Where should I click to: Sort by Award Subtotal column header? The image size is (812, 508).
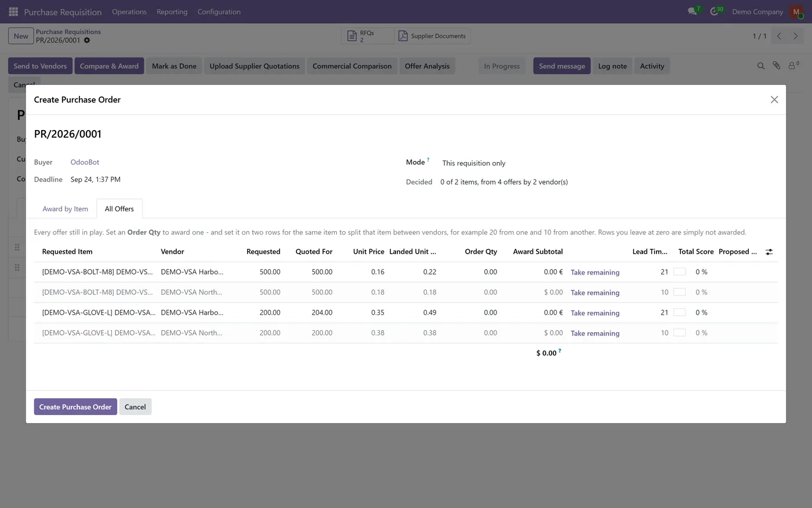pyautogui.click(x=538, y=251)
